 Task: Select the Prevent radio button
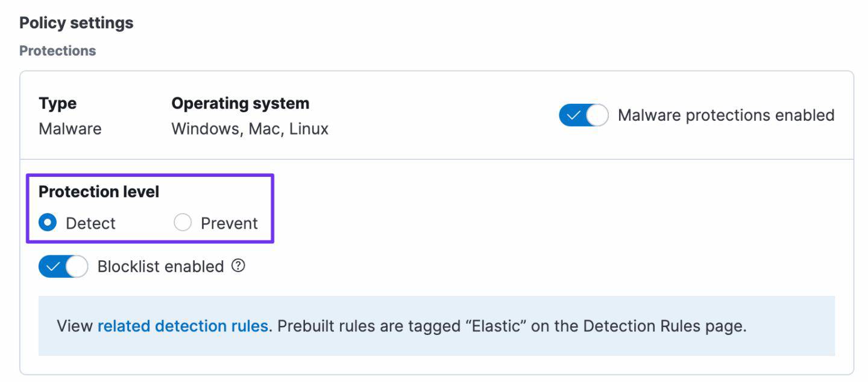click(182, 223)
